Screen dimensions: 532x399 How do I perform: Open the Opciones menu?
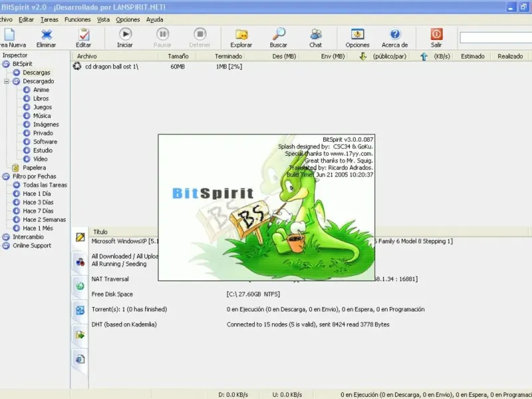coord(128,20)
